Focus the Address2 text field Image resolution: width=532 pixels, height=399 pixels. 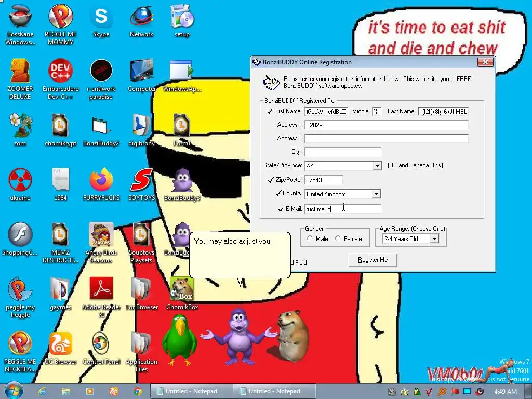pos(387,138)
